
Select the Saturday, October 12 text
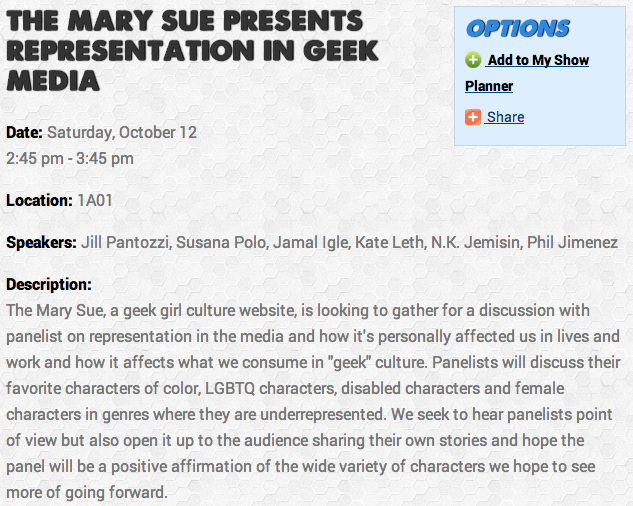[x=122, y=132]
